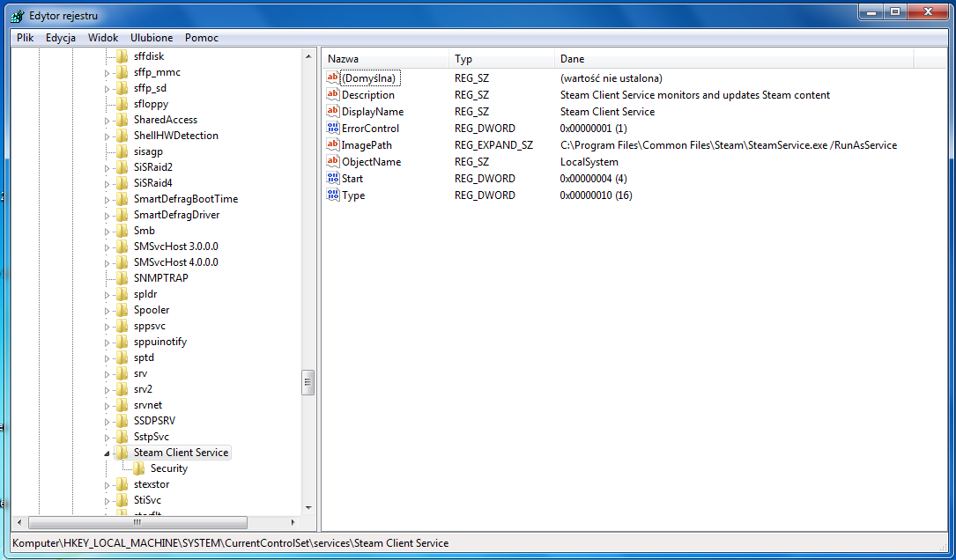Click the binary icon beside ErrorControl
Screen dimensions: 956x560
[333, 128]
